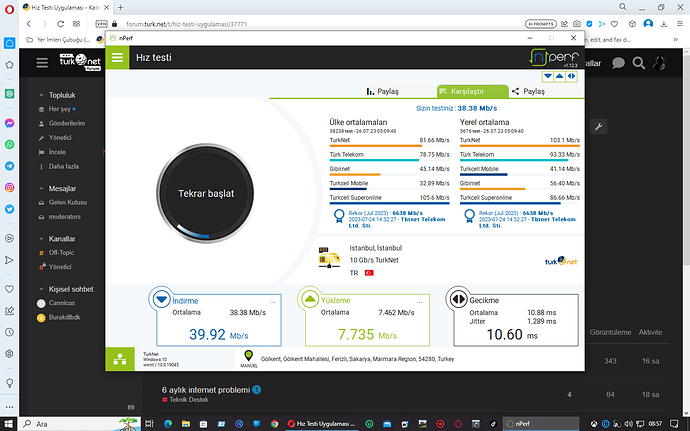
Task: Select TurkNet row in Ülke ortalamaları
Action: pos(389,142)
